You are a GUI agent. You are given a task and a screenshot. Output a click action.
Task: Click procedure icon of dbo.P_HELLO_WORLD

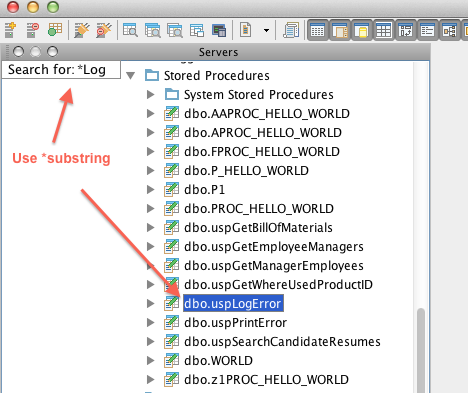coord(172,171)
